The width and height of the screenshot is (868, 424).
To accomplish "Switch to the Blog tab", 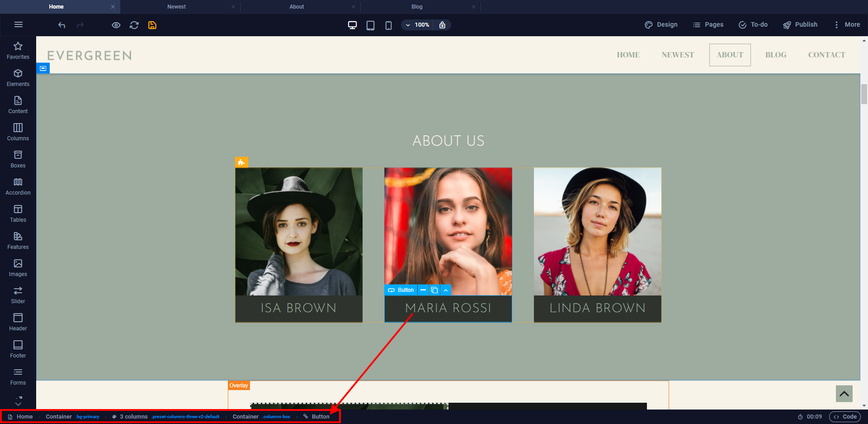I will (x=417, y=7).
